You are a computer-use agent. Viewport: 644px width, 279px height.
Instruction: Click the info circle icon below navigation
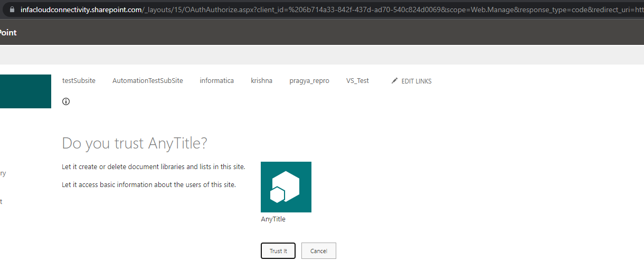pyautogui.click(x=66, y=101)
